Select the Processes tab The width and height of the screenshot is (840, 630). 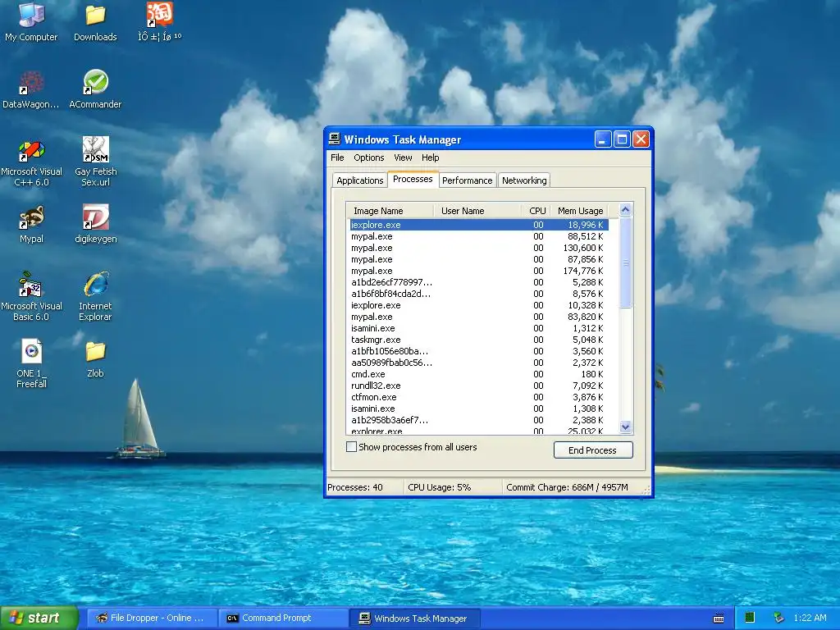(x=413, y=179)
